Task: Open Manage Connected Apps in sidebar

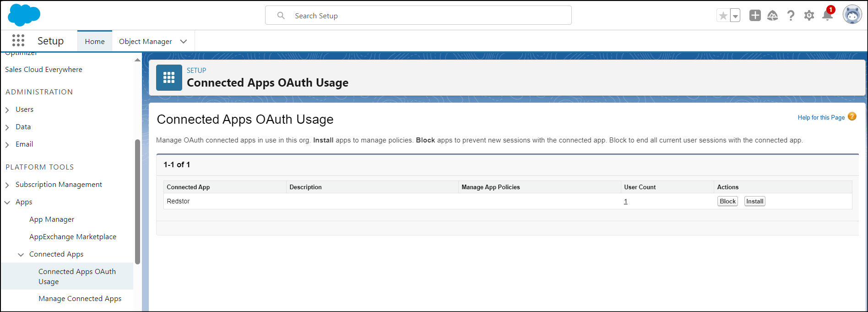Action: pyautogui.click(x=80, y=299)
